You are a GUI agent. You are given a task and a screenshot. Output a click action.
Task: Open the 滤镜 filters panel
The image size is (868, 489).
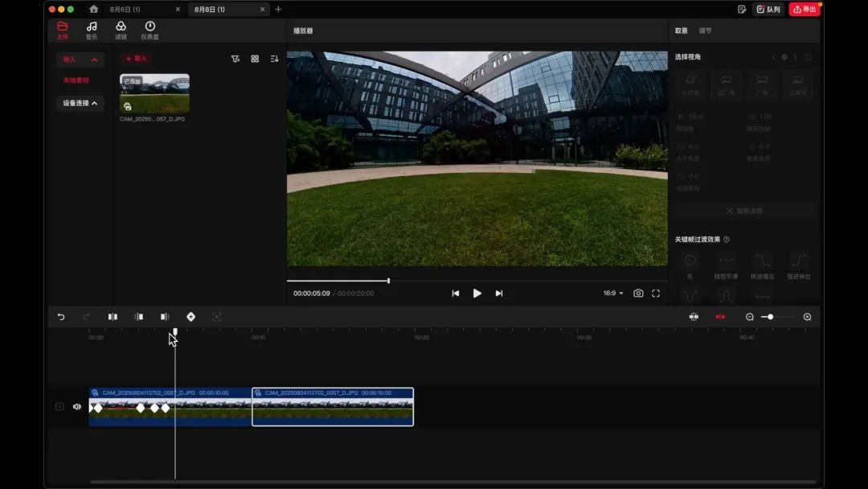121,30
